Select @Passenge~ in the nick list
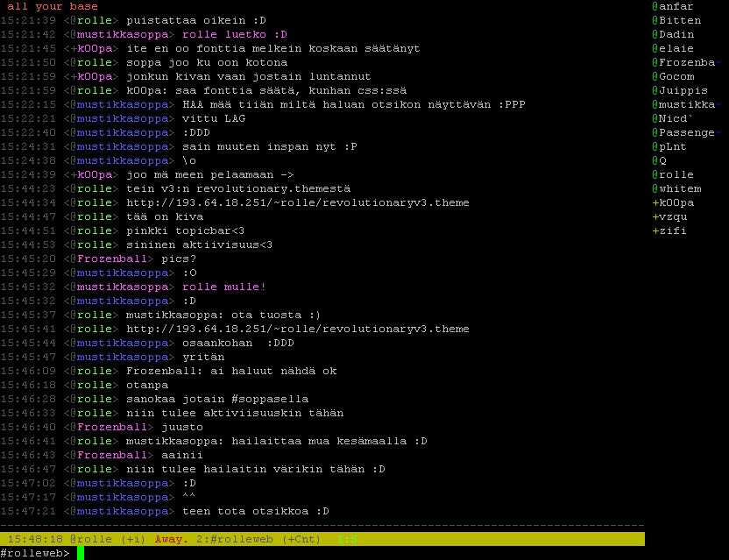The image size is (729, 560). click(686, 132)
